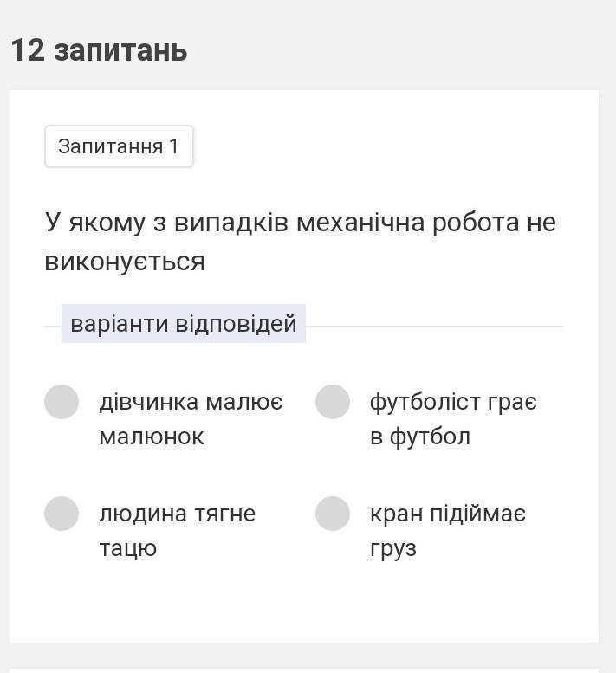Click the question text about "механічна робота"
Viewport: 616px width, 673px height.
(x=300, y=223)
